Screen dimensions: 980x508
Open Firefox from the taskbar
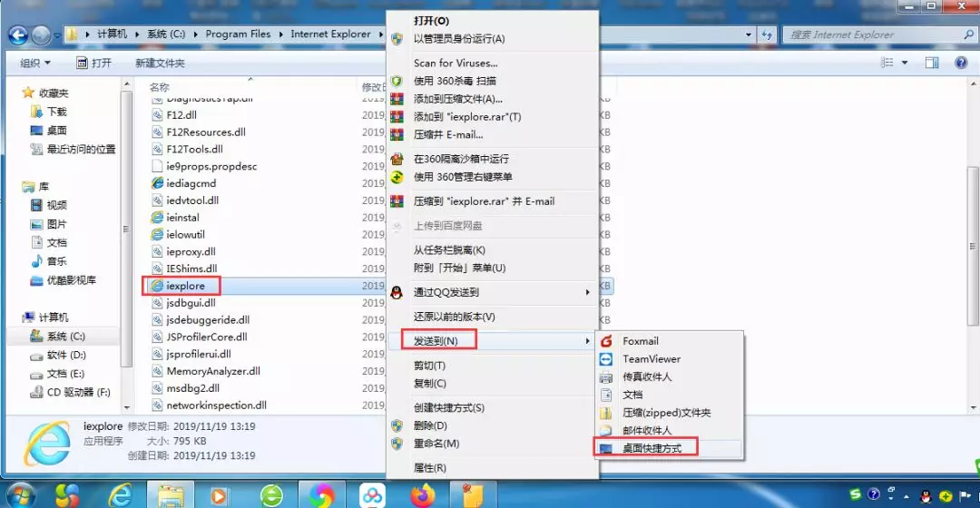(x=423, y=495)
